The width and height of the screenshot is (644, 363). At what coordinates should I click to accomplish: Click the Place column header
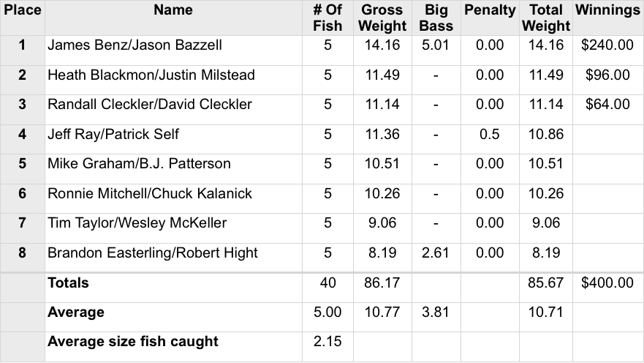22,10
